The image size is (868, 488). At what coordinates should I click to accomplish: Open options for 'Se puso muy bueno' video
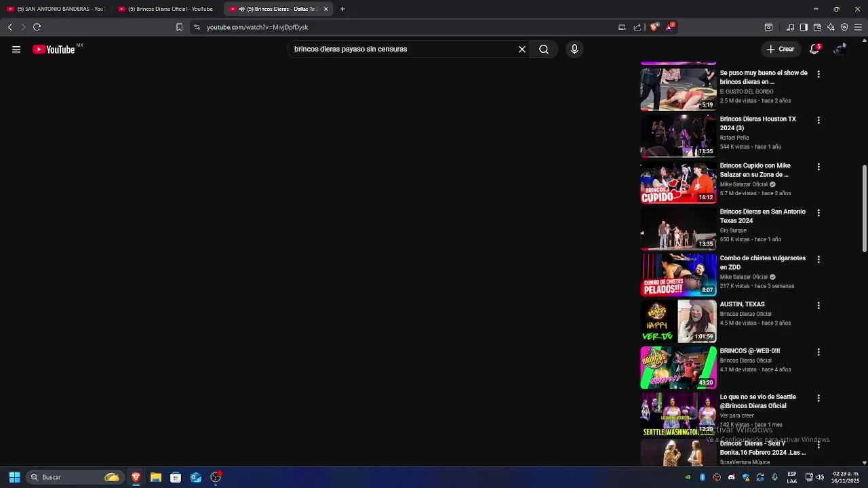click(x=818, y=74)
